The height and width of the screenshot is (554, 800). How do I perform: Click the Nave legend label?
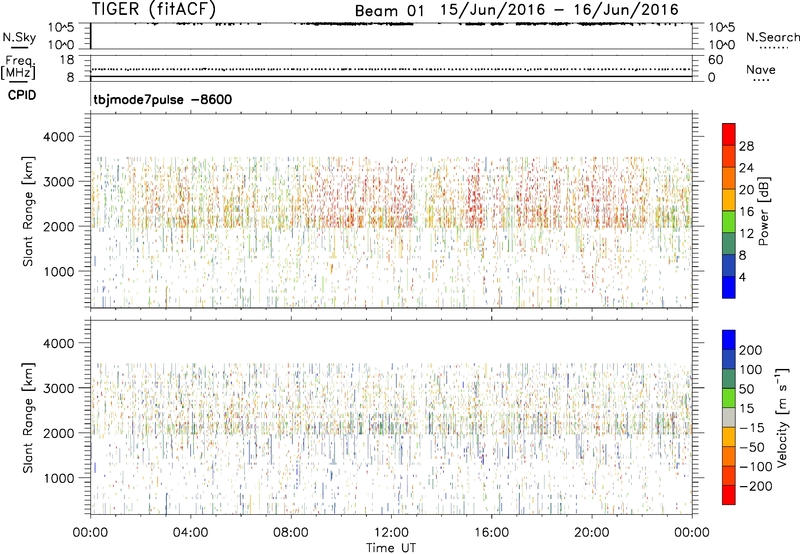pyautogui.click(x=760, y=70)
